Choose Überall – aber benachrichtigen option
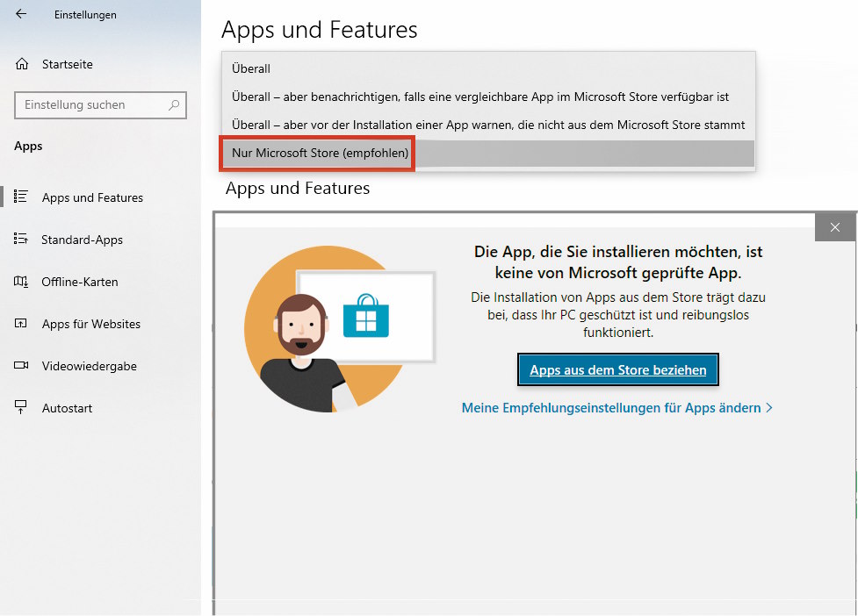 [x=487, y=97]
